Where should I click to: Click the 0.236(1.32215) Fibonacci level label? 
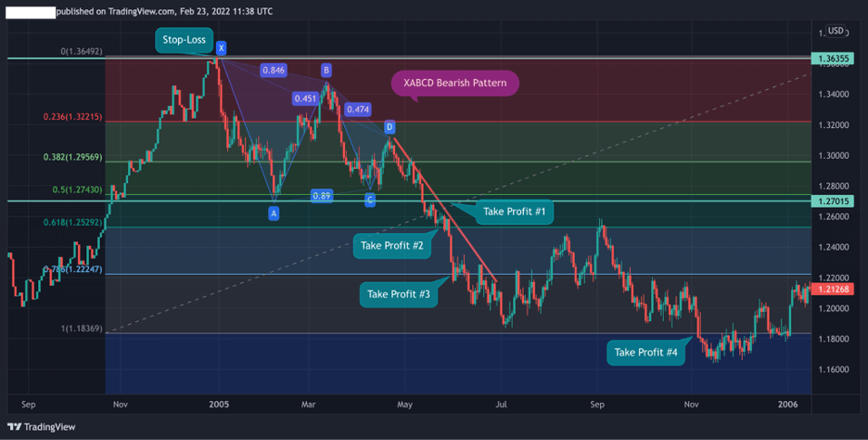coord(72,117)
